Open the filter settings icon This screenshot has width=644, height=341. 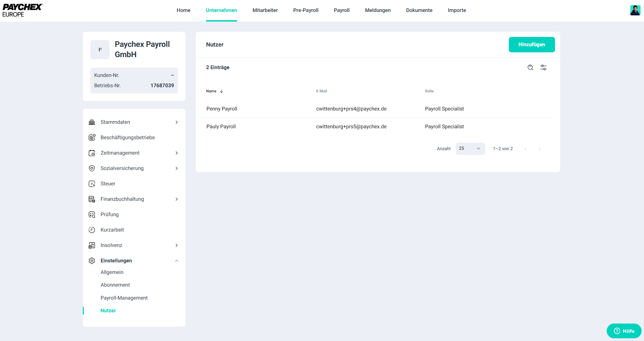(543, 68)
